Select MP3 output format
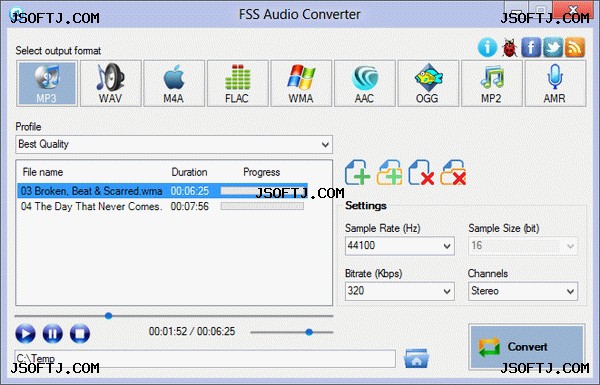This screenshot has width=600, height=385. point(47,83)
